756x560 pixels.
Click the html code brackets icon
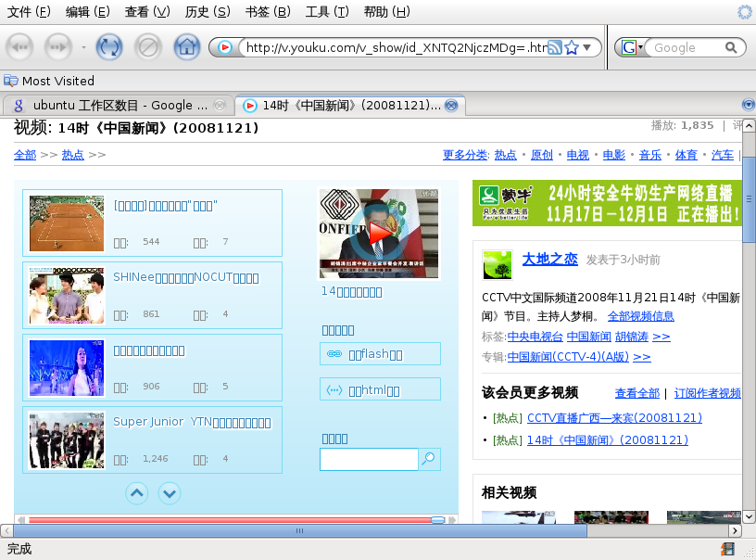click(x=334, y=389)
